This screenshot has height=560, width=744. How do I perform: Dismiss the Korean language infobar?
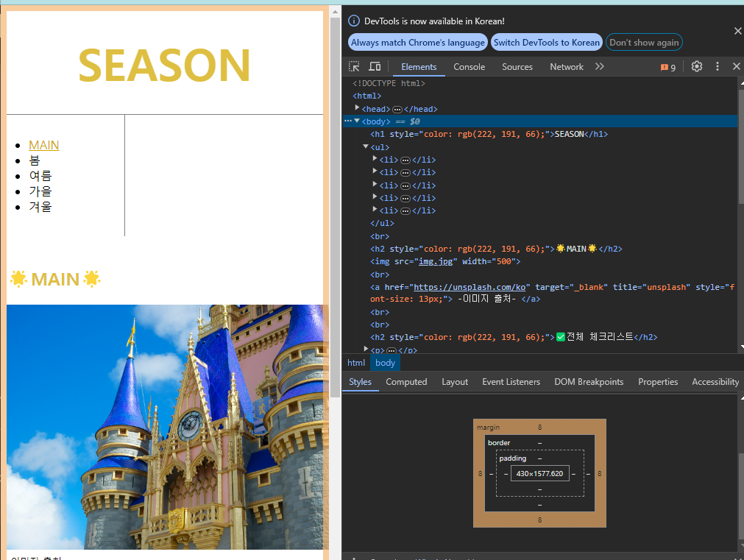pos(738,31)
